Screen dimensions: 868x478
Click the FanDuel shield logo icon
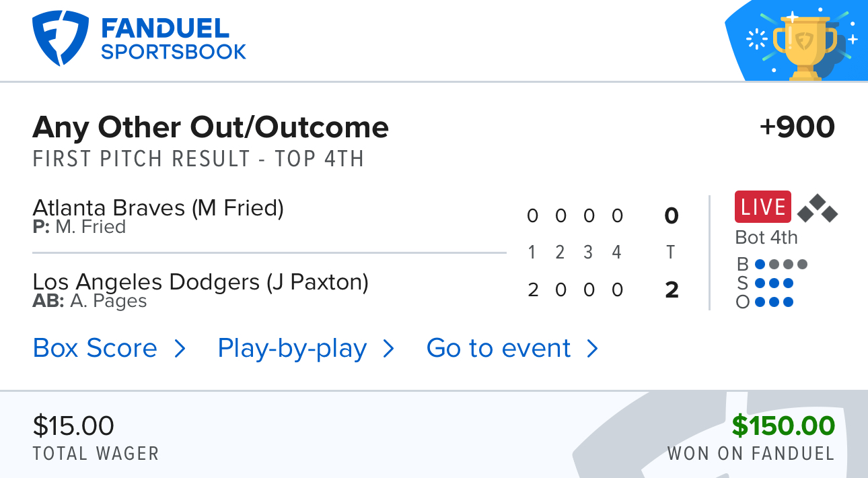[60, 38]
